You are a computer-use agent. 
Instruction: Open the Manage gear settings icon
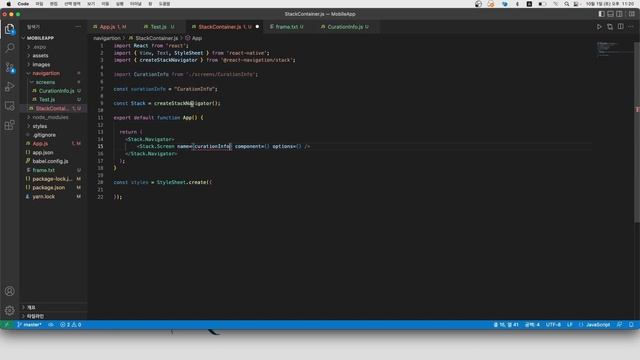coord(10,310)
